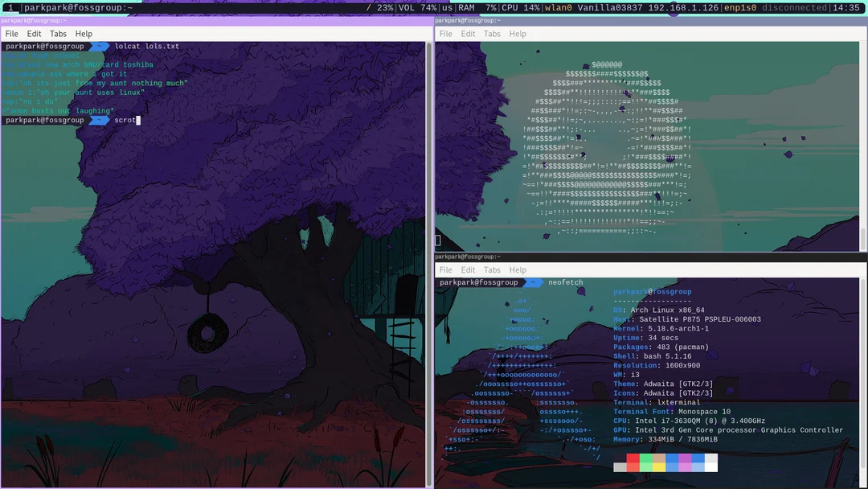The height and width of the screenshot is (489, 868).
Task: Open the File menu of the neofetch terminal
Action: [445, 269]
